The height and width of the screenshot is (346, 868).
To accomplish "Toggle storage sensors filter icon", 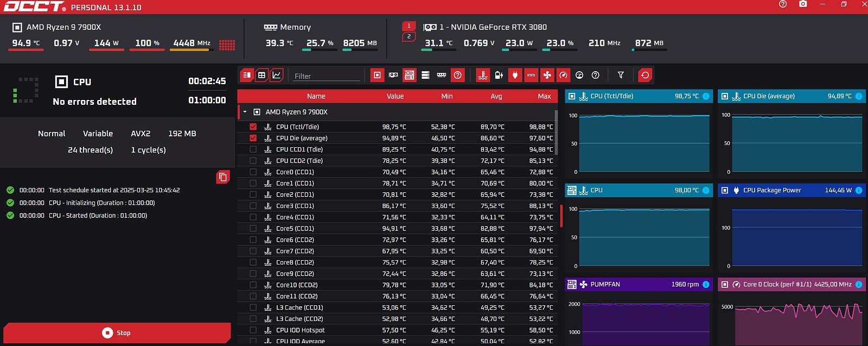I will 425,75.
